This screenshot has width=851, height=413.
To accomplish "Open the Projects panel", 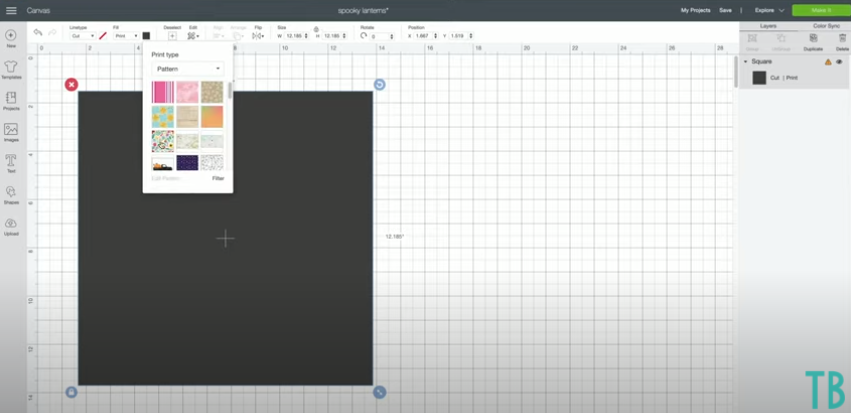I will [x=11, y=101].
